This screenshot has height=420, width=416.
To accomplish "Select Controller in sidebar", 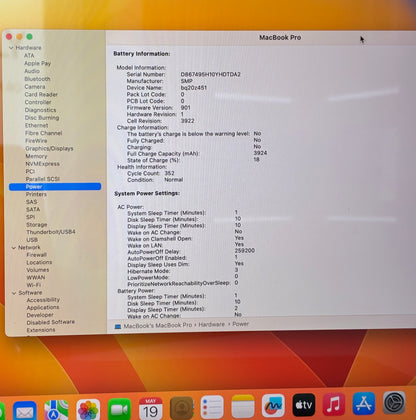I will 38,102.
